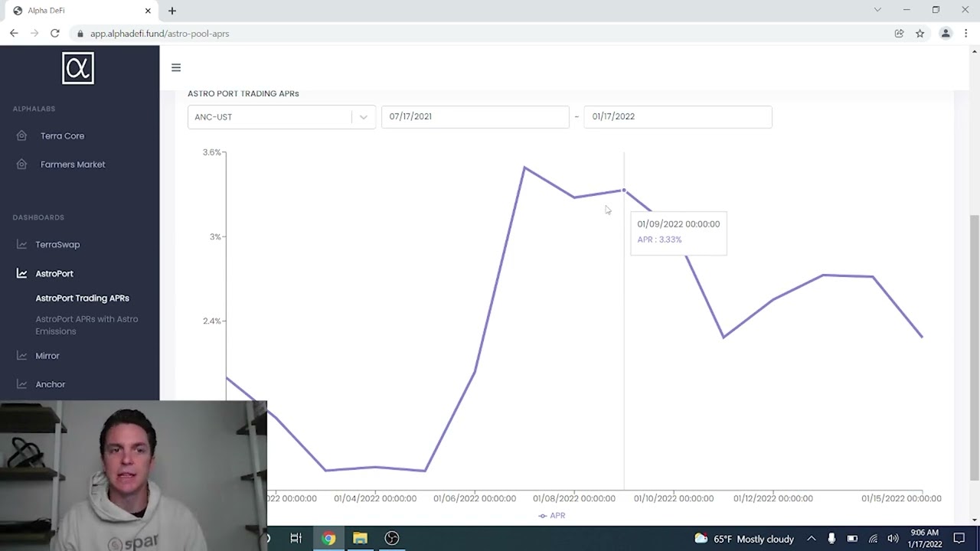Go back in browser history
Screen dimensions: 980x551
(14, 33)
